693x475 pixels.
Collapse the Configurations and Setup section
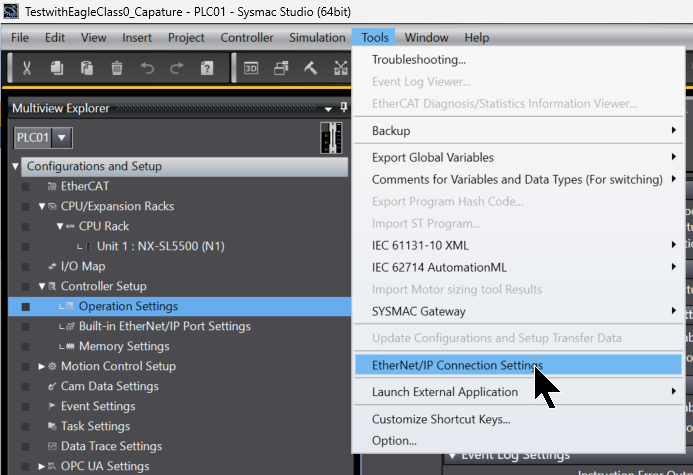point(15,167)
